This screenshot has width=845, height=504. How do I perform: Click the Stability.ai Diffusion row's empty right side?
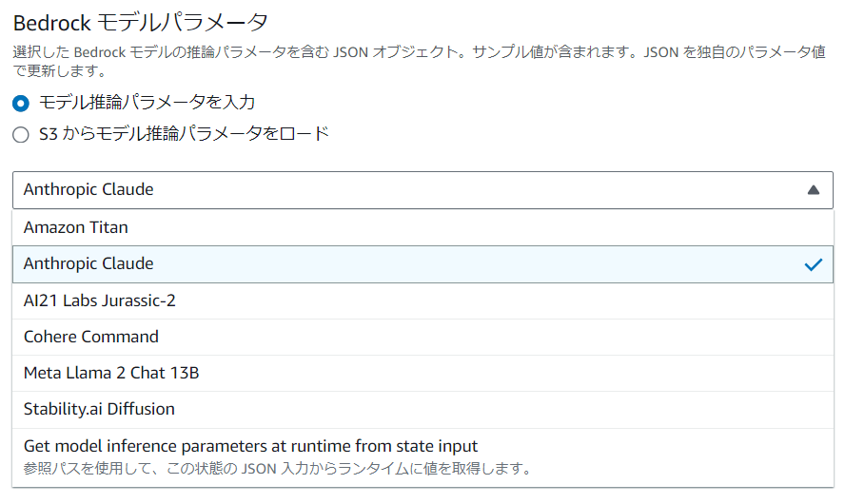571,409
